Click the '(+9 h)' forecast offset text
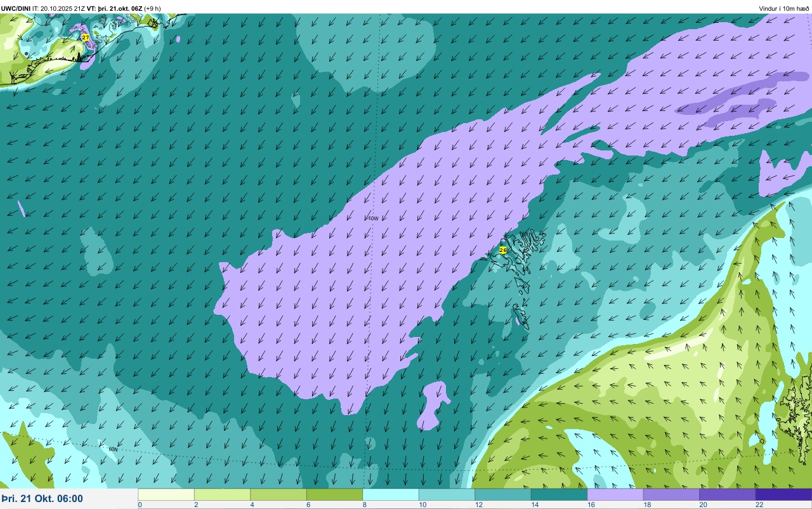Screen dimensions: 812x509 (152, 8)
